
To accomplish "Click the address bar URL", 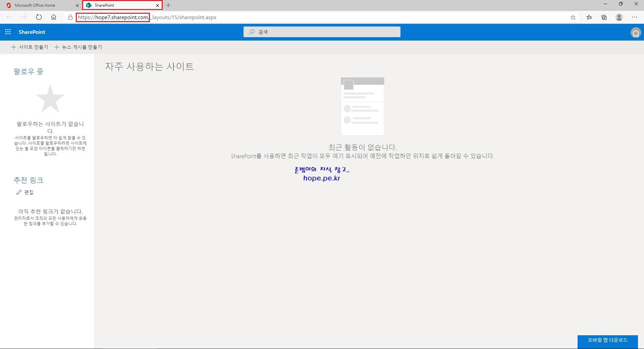I will [147, 17].
